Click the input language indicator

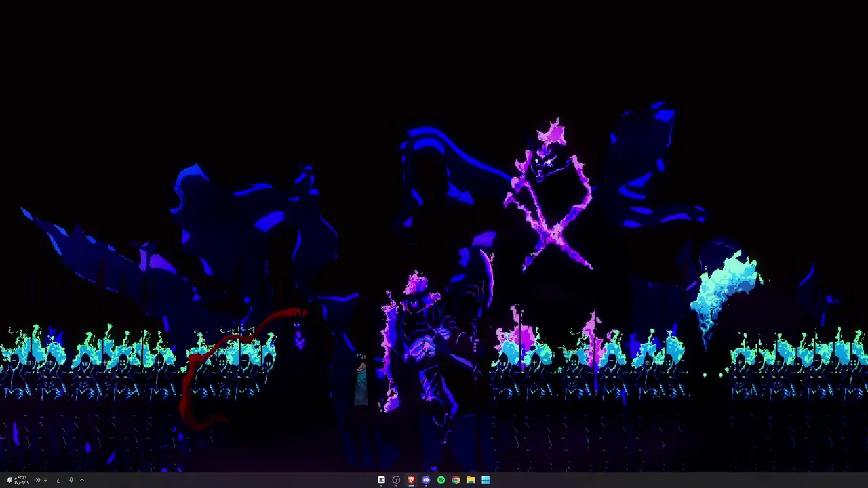click(x=58, y=481)
